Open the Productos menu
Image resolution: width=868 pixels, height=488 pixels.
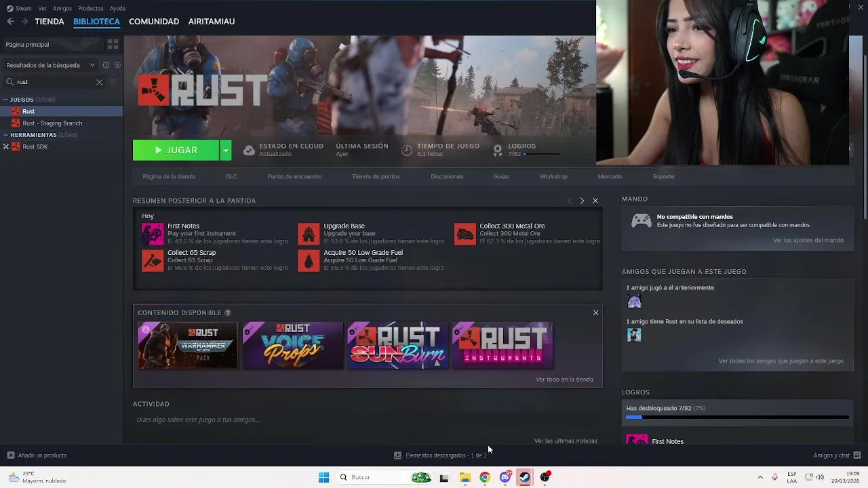point(90,8)
